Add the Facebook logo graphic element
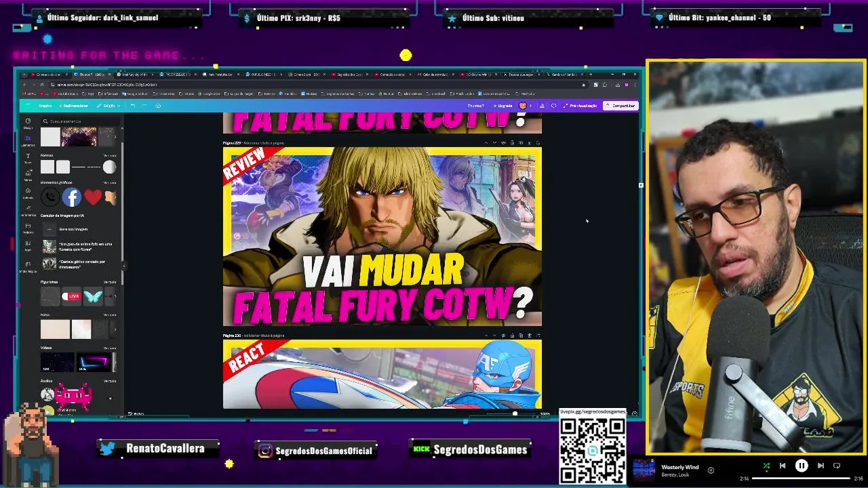868x488 pixels. (x=72, y=197)
